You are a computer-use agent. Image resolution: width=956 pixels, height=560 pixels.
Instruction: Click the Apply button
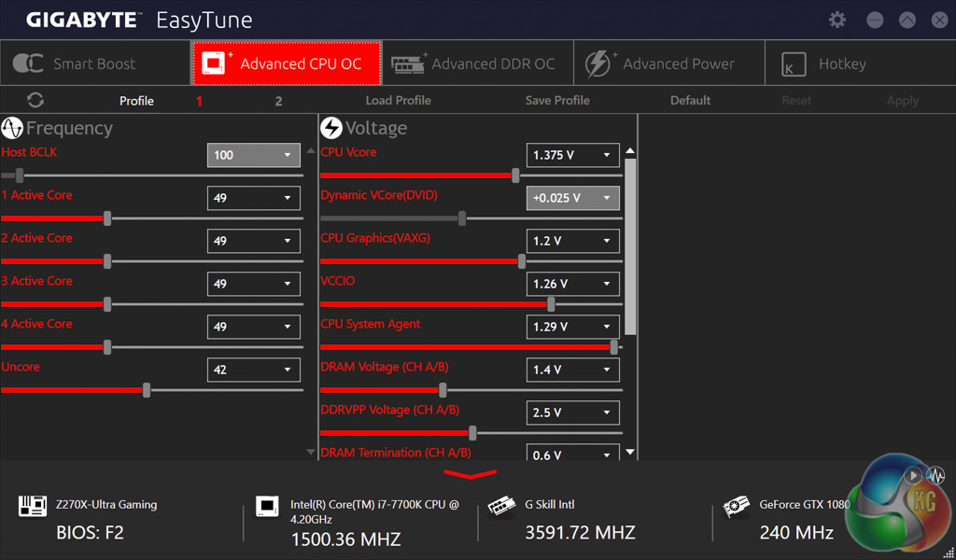(903, 101)
